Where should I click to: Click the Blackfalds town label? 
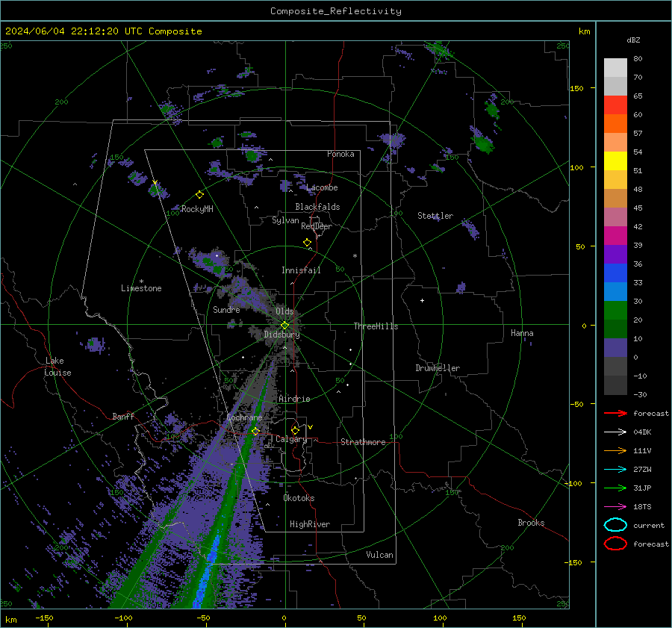coord(317,207)
